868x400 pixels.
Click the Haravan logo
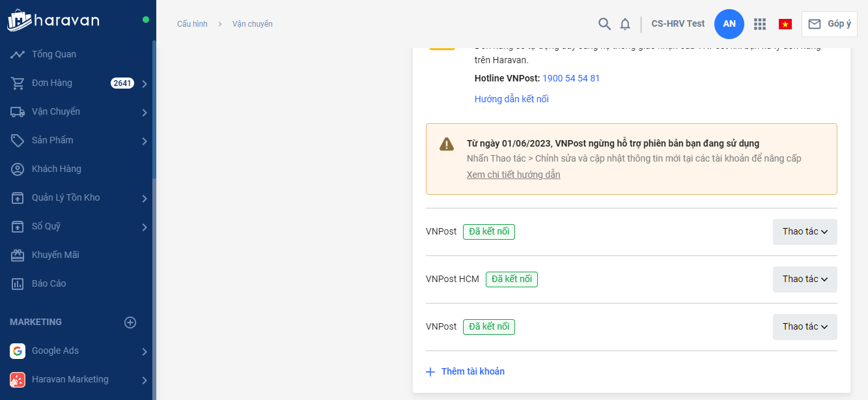pos(53,20)
